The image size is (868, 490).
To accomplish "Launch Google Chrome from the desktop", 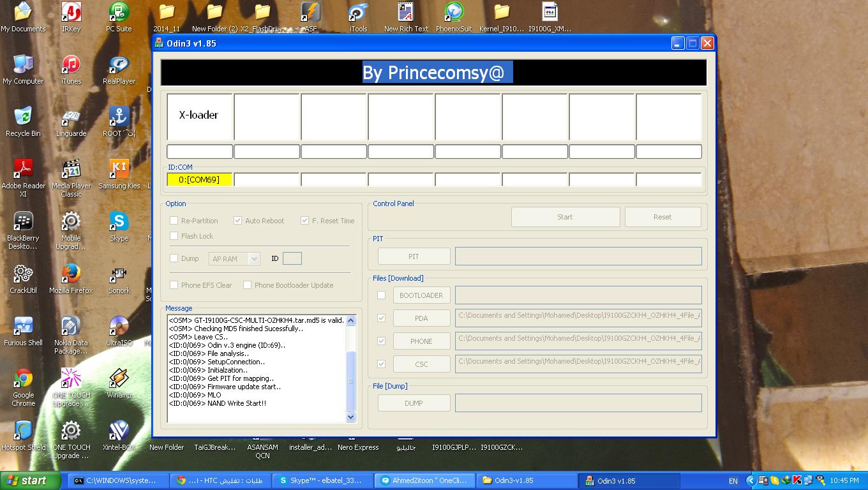I will (24, 387).
